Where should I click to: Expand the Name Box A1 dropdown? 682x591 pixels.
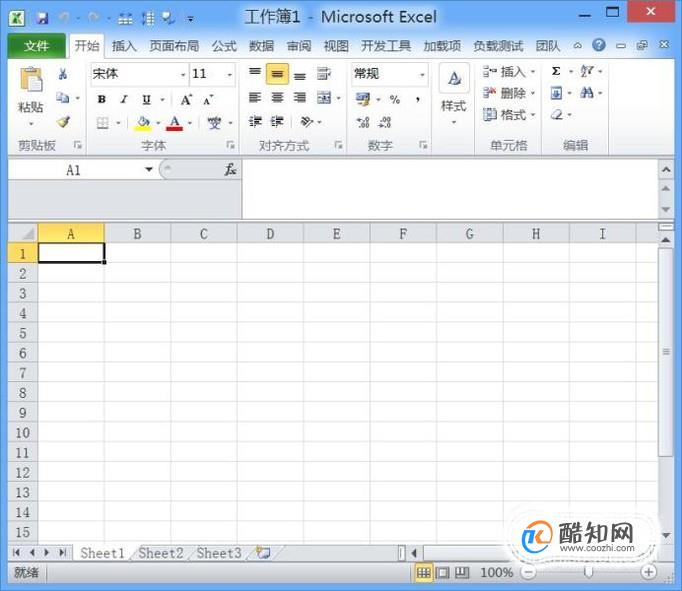pos(149,169)
